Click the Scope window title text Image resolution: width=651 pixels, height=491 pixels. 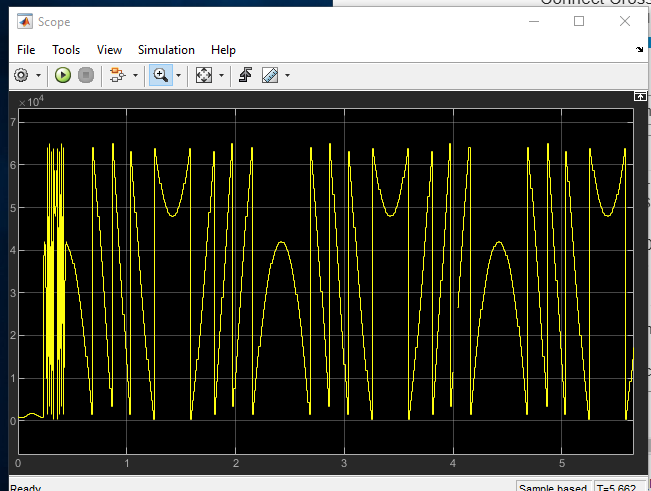(x=54, y=22)
